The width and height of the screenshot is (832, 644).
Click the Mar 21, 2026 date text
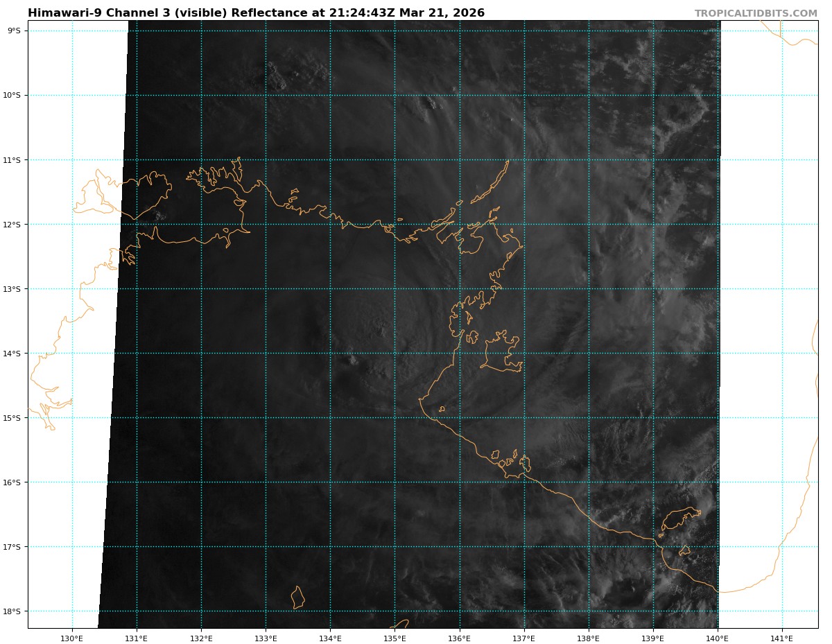451,13
